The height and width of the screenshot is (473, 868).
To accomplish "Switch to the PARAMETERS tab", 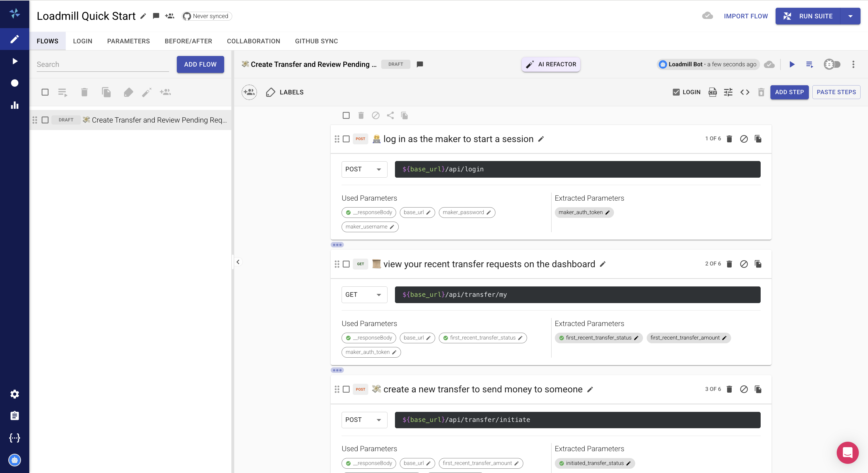I will pos(128,41).
